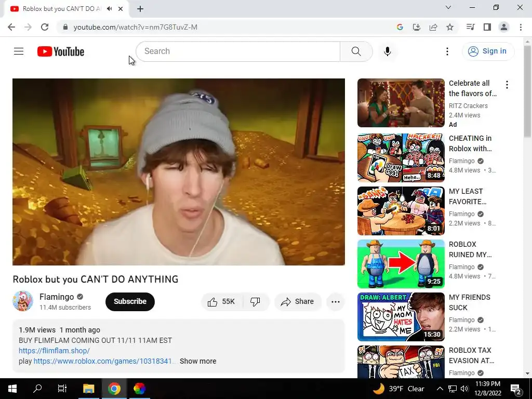Pause the playing video
Screen dimensions: 532x399
[179, 172]
